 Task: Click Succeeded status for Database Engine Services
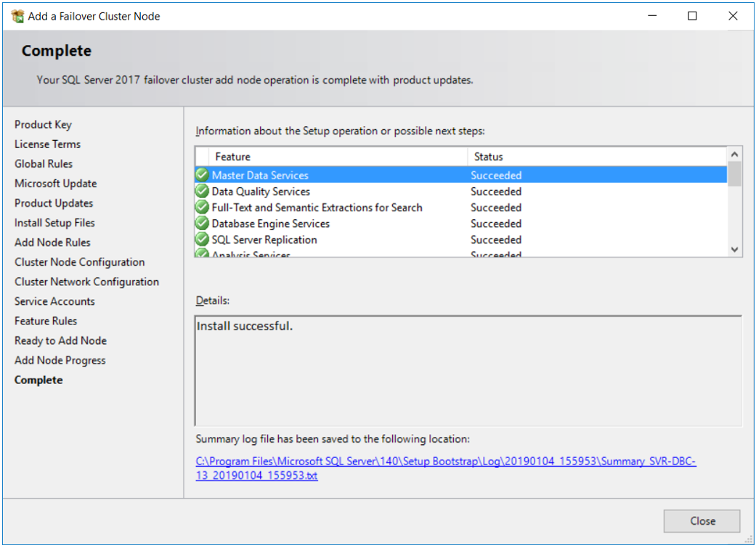click(x=495, y=224)
